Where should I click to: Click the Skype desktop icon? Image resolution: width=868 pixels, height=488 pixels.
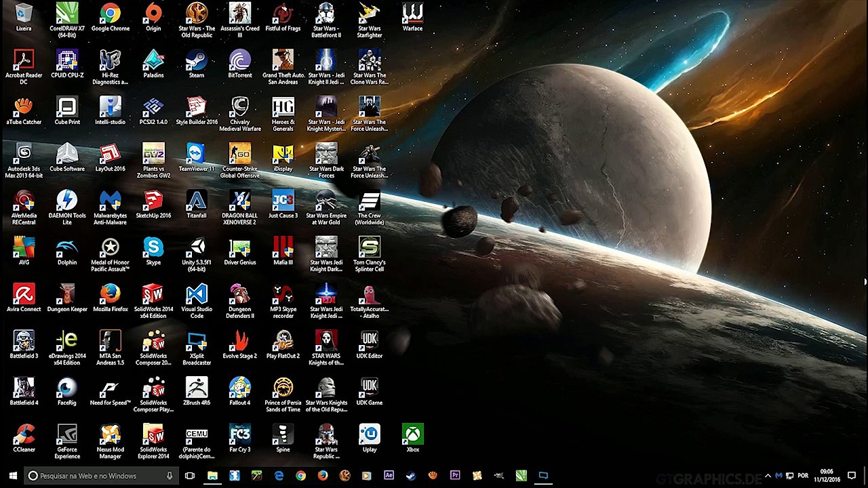point(153,251)
